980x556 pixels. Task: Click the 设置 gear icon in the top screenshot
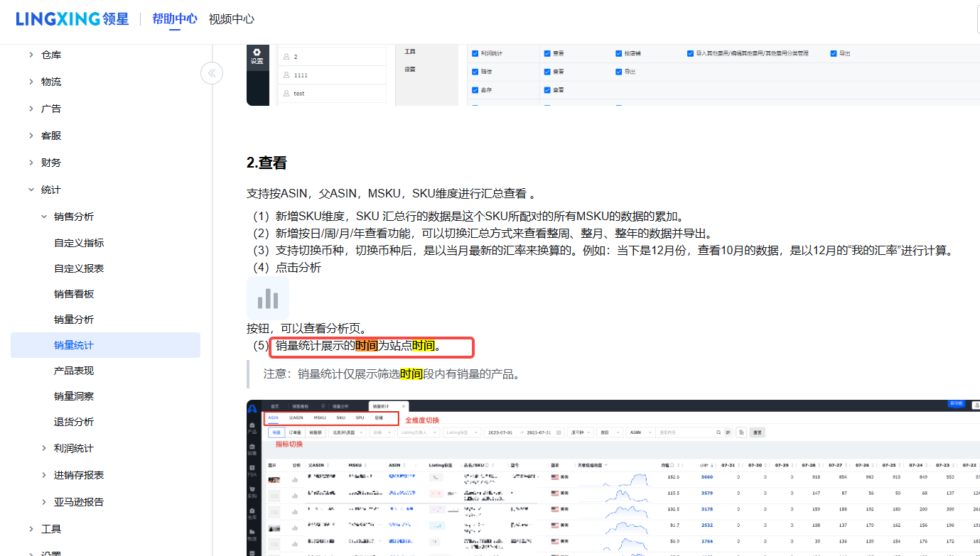tap(257, 56)
